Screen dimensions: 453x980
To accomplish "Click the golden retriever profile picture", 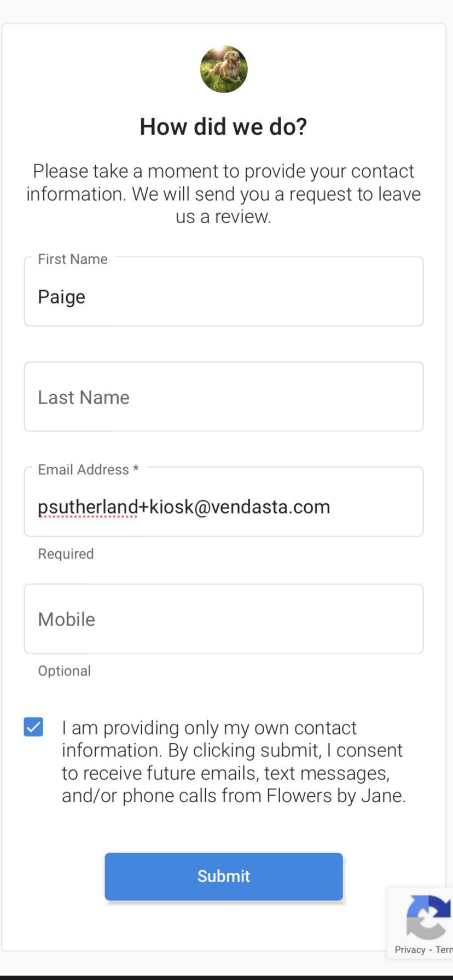I will click(224, 69).
